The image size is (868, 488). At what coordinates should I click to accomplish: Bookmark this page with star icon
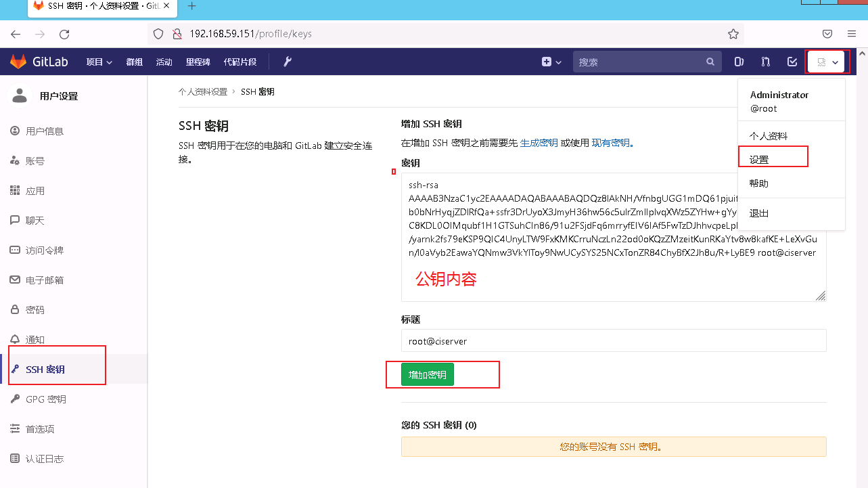tap(733, 34)
